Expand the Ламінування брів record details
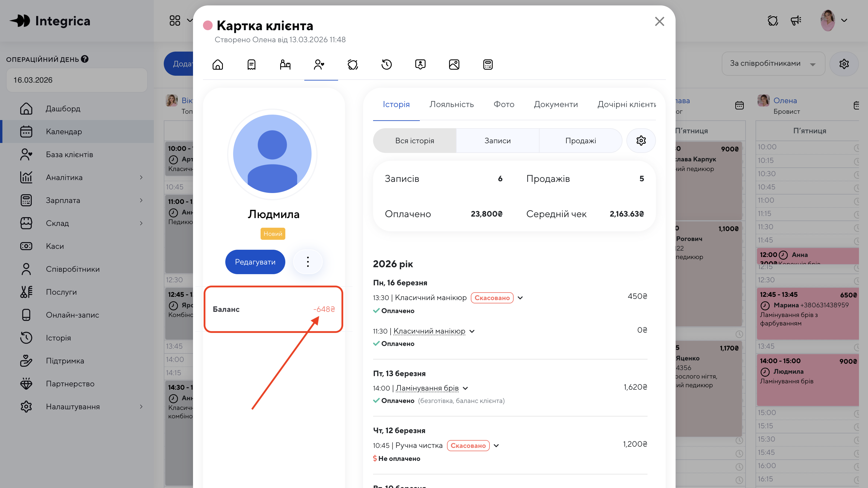The image size is (868, 488). [465, 388]
